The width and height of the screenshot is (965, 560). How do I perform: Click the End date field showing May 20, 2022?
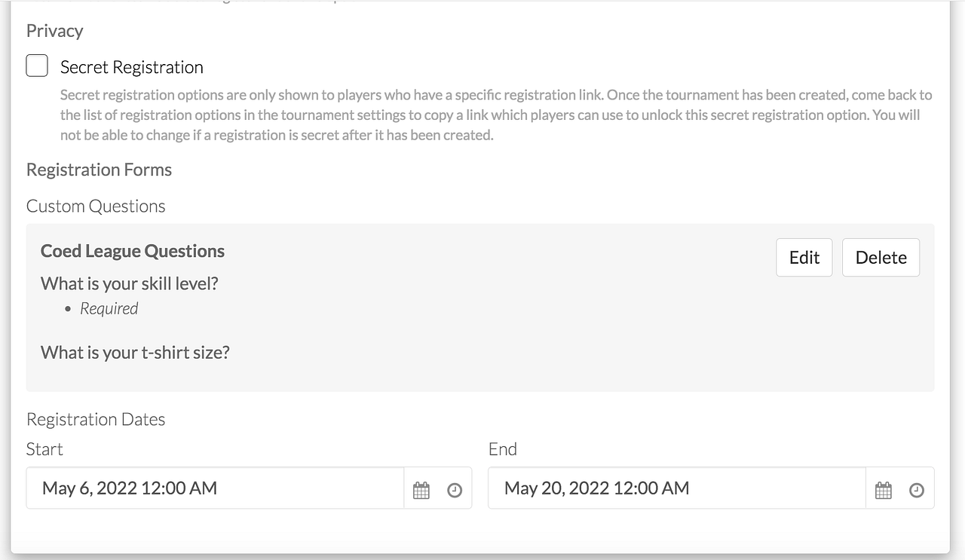coord(676,488)
